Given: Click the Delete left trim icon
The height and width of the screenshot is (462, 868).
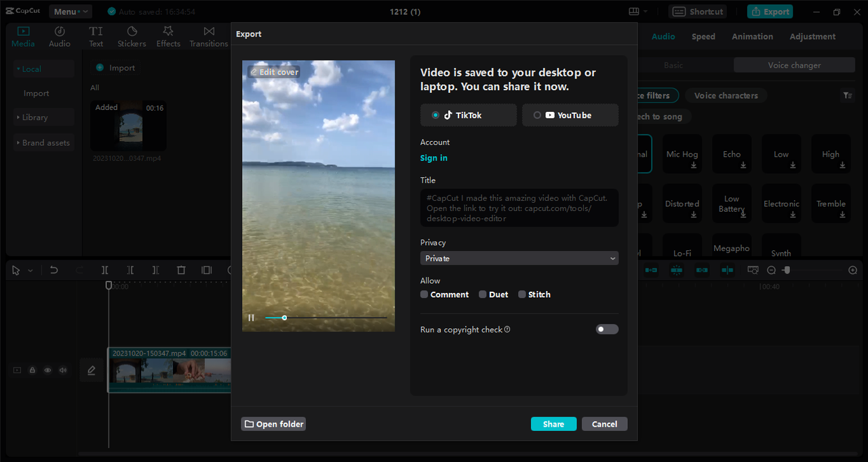Looking at the screenshot, I should (x=130, y=270).
